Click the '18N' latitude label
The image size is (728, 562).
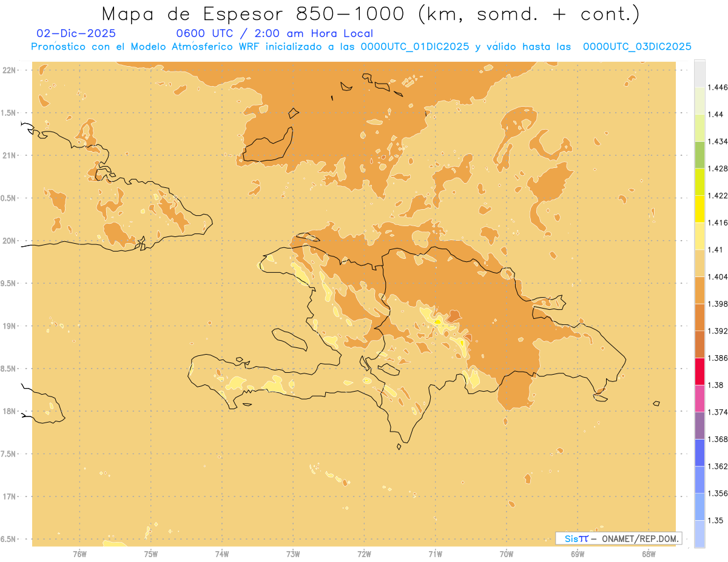[10, 411]
